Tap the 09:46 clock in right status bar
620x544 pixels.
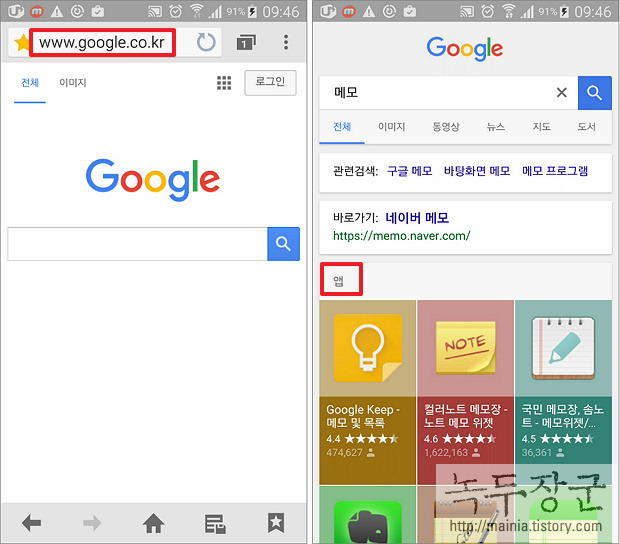(x=593, y=12)
